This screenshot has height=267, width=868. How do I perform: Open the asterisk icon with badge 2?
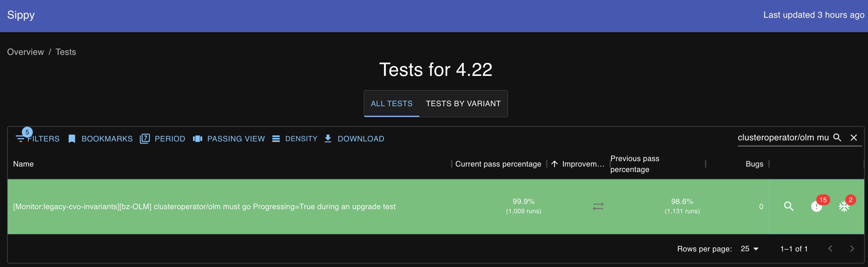[x=844, y=206]
